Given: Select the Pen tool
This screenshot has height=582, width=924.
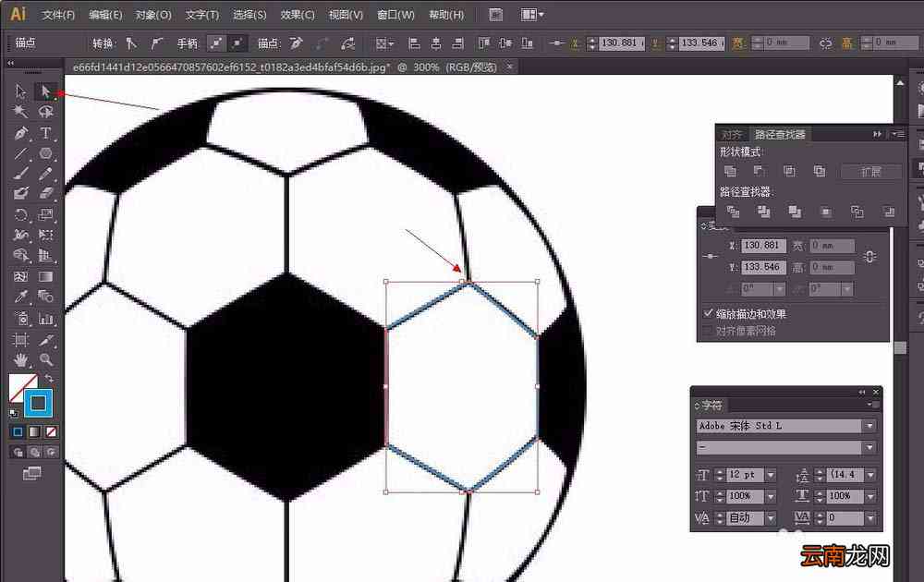Looking at the screenshot, I should [x=20, y=133].
